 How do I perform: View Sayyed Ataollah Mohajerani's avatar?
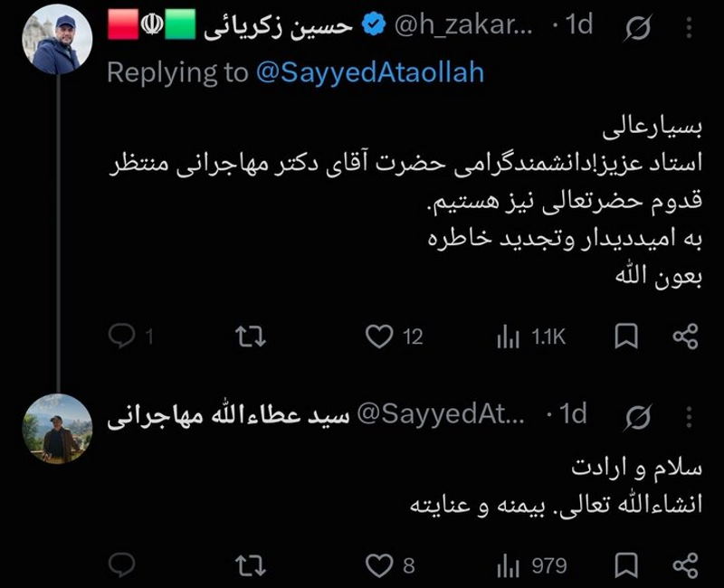pyautogui.click(x=57, y=428)
